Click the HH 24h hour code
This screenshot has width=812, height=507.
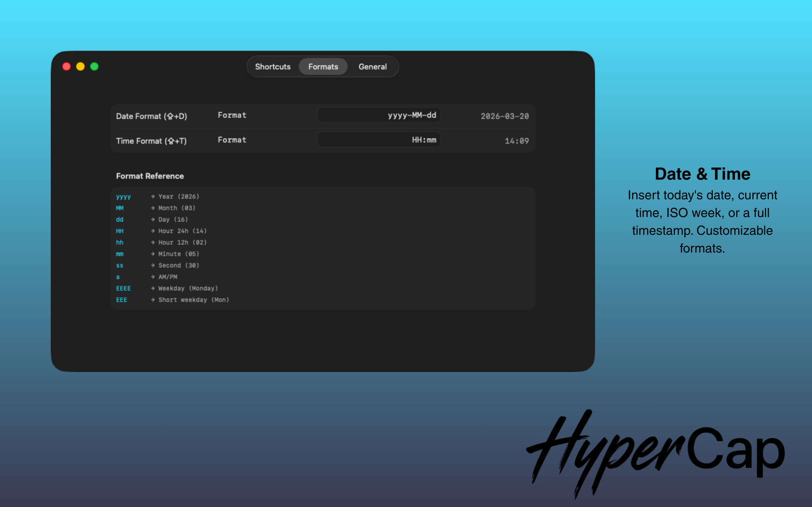(x=120, y=231)
